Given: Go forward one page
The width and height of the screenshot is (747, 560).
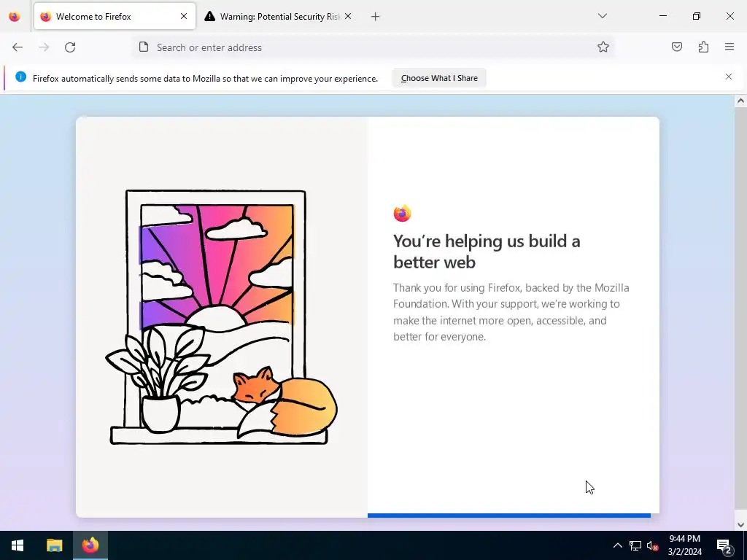Looking at the screenshot, I should coord(44,47).
